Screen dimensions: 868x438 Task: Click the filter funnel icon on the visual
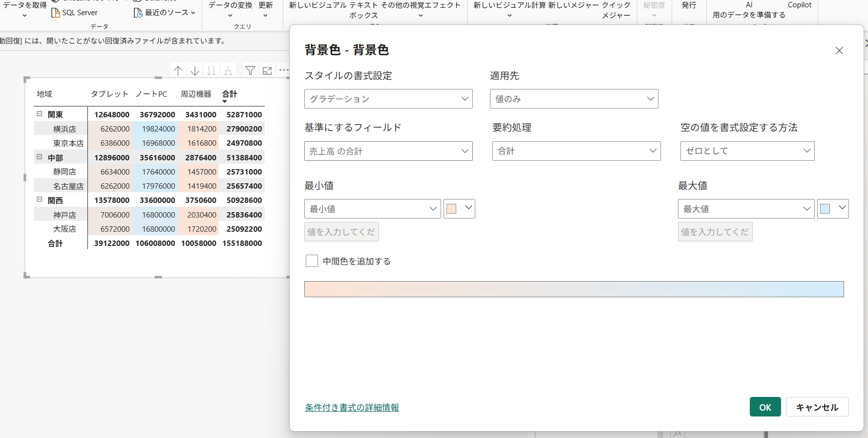[250, 71]
